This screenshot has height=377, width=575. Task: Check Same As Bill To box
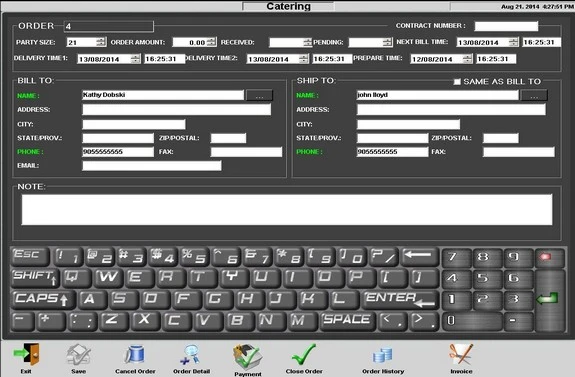pyautogui.click(x=457, y=82)
